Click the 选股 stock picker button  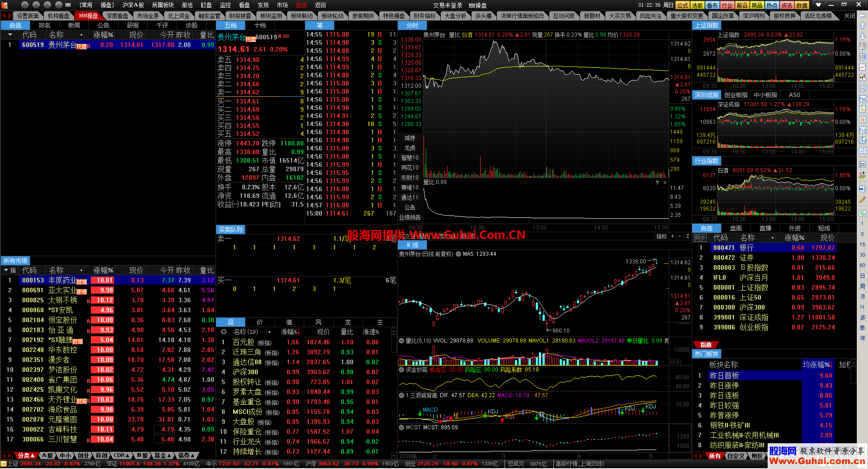point(698,5)
